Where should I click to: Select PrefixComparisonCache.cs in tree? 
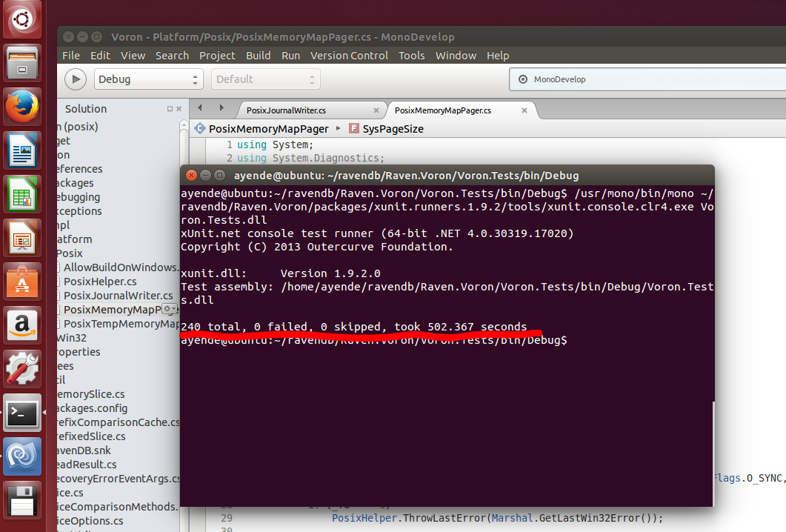point(119,422)
